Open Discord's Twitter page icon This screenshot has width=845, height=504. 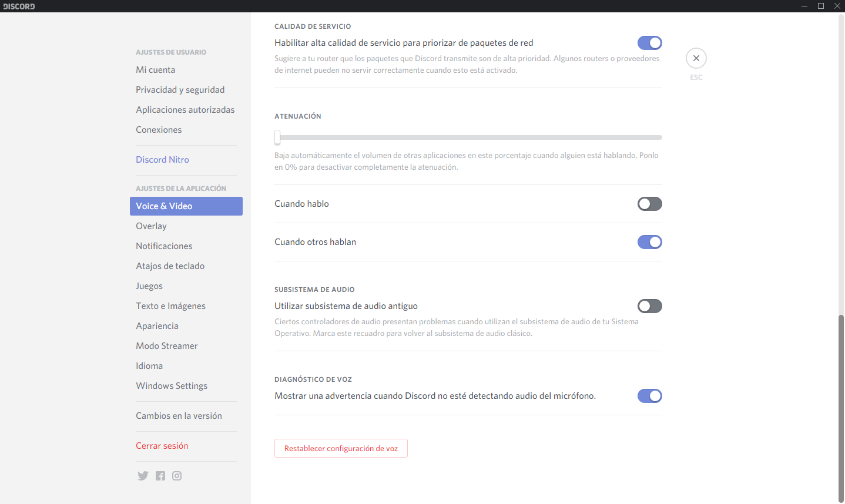tap(143, 476)
